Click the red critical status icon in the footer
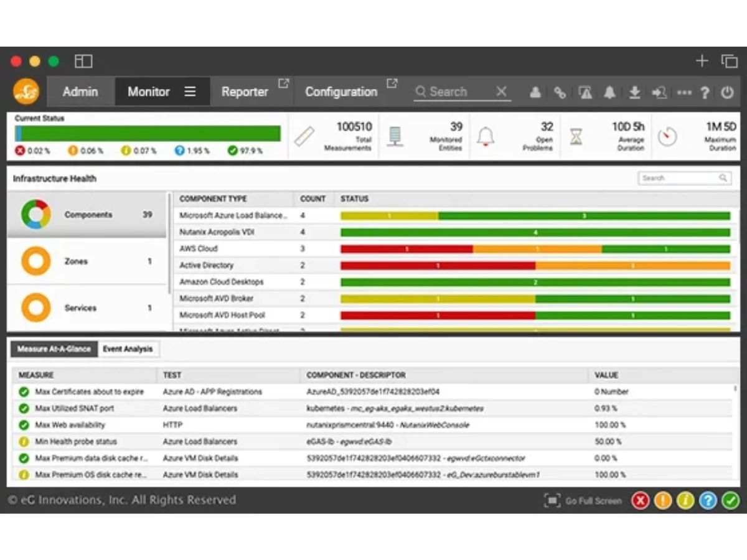This screenshot has height=560, width=747. click(641, 500)
